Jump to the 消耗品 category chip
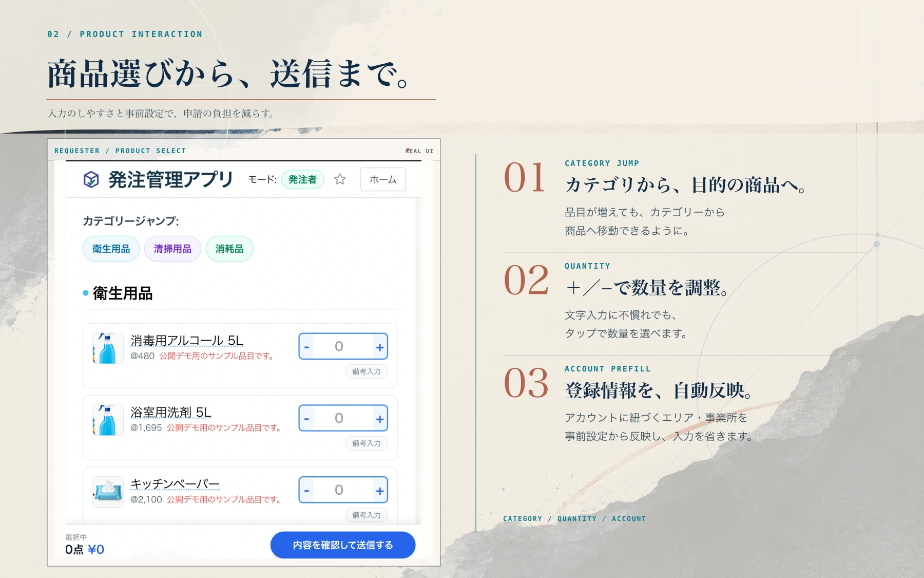The height and width of the screenshot is (578, 924). (x=229, y=249)
